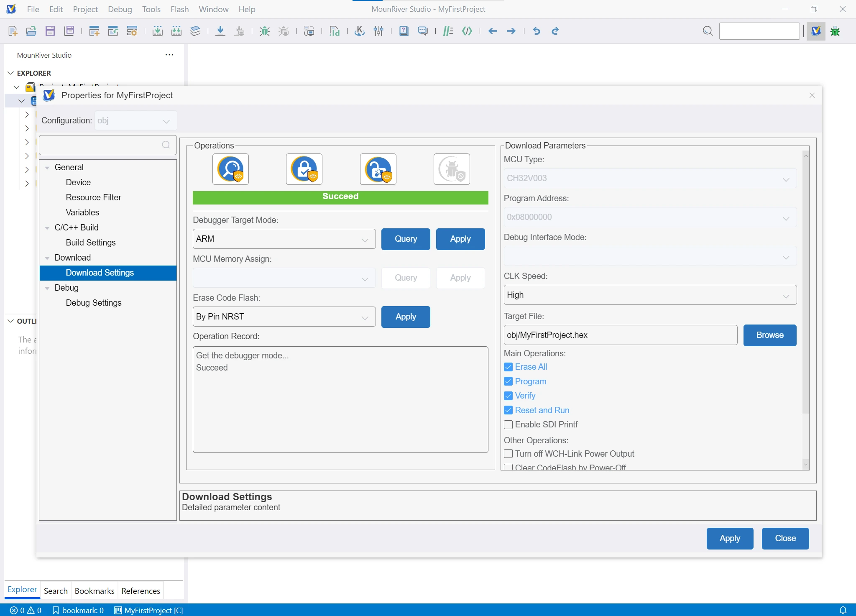856x616 pixels.
Task: Navigate back with the left arrow icon
Action: pyautogui.click(x=493, y=31)
